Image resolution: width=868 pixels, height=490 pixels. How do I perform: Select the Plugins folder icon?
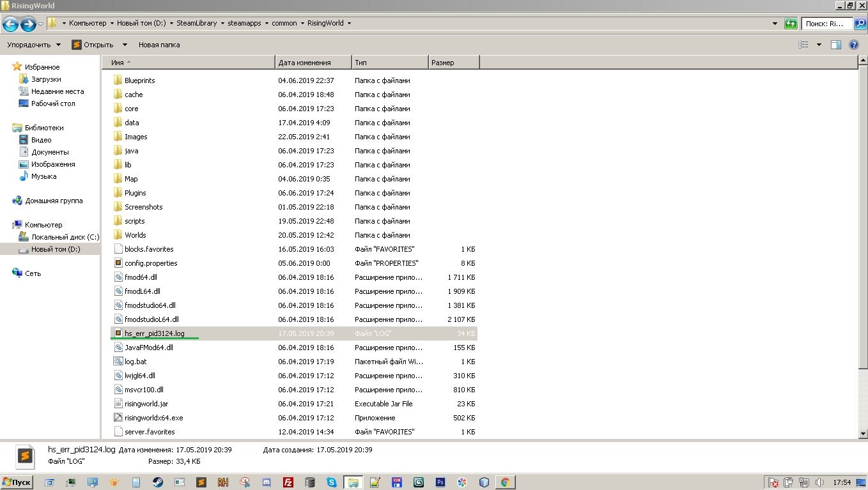click(x=118, y=193)
